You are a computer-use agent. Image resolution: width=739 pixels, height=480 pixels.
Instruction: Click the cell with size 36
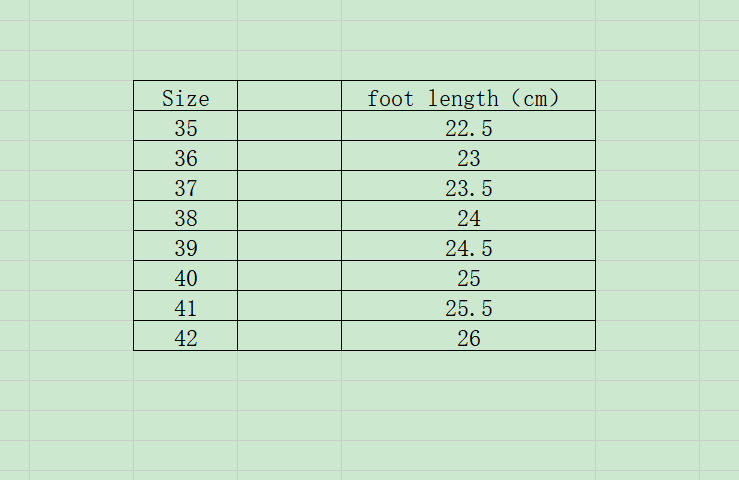(186, 157)
